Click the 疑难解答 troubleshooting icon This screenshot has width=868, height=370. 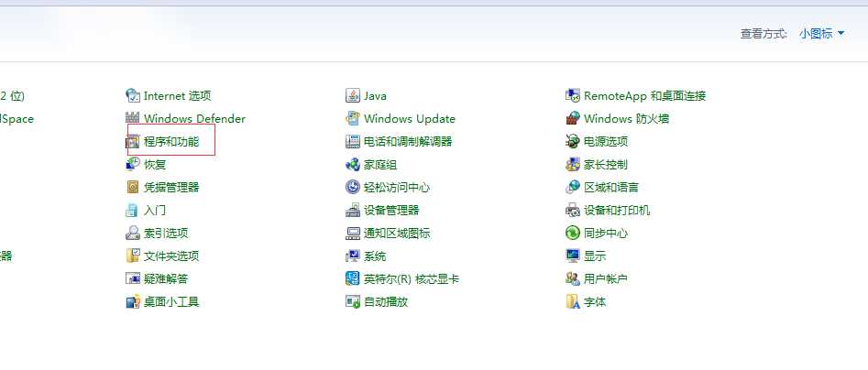(x=133, y=278)
